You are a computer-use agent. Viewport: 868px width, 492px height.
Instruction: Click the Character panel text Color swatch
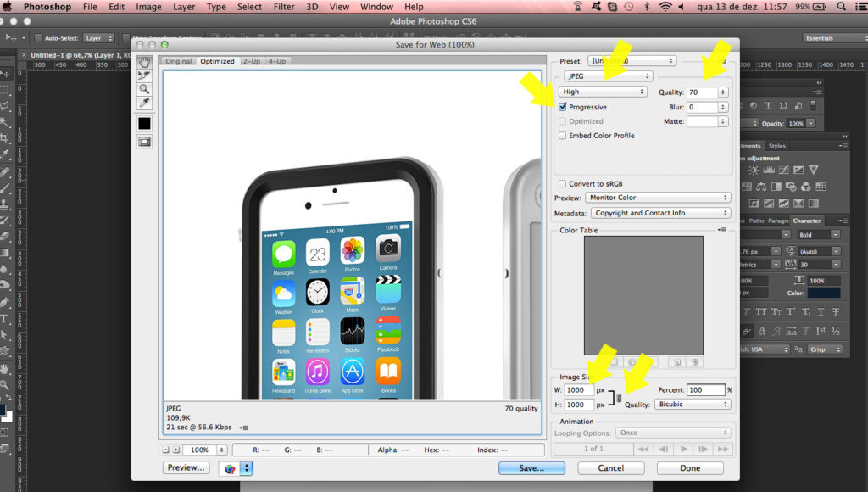(x=823, y=294)
